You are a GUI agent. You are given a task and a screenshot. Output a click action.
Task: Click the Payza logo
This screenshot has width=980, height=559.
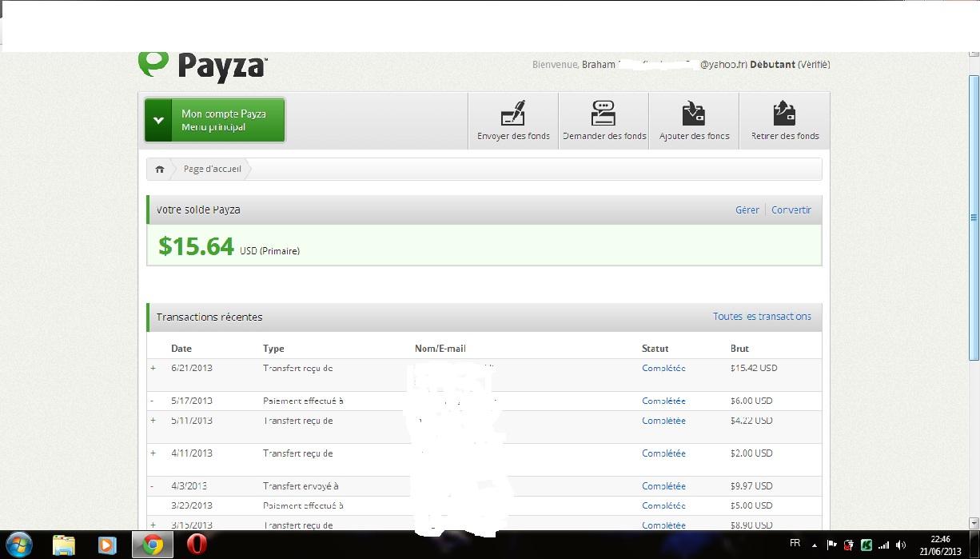pos(202,66)
